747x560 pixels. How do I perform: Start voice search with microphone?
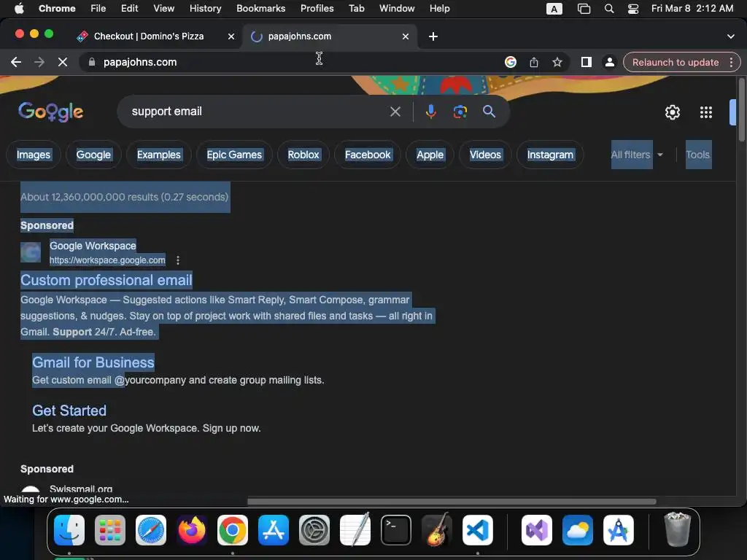coord(430,112)
